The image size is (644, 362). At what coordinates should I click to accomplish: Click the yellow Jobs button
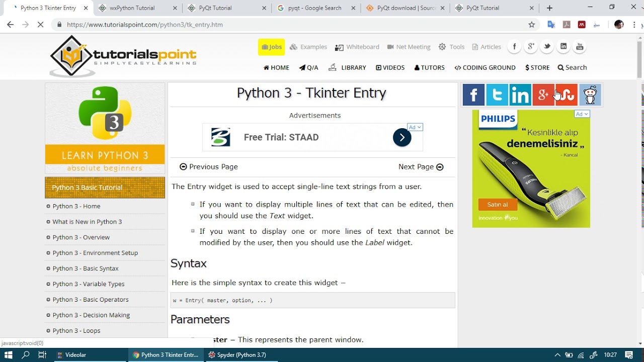click(271, 47)
